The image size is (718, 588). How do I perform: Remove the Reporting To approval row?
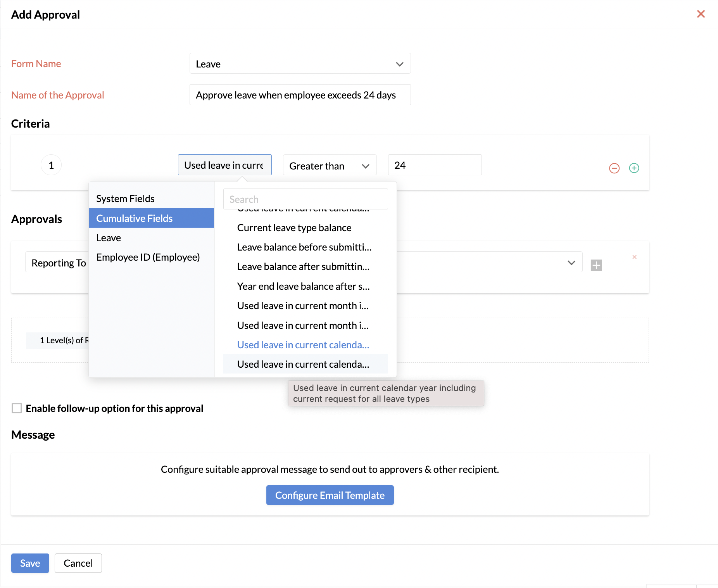coord(634,257)
